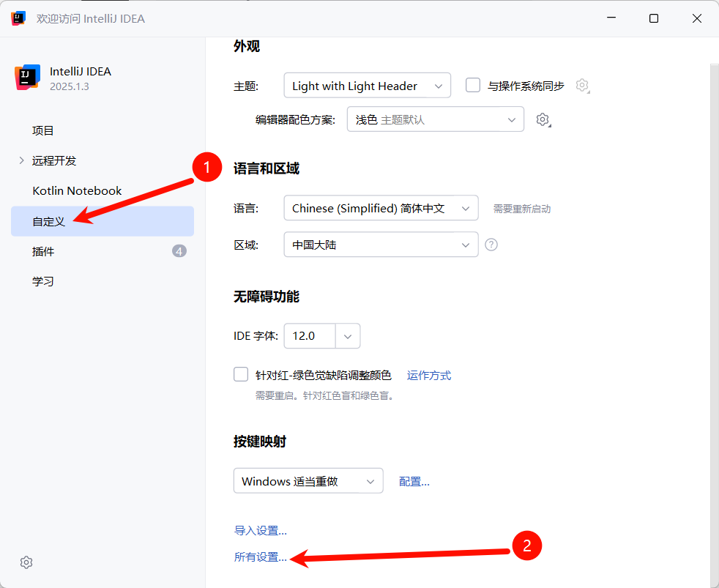Screen dimensions: 719x588
Task: Click the 导入设置... link
Action: click(261, 531)
